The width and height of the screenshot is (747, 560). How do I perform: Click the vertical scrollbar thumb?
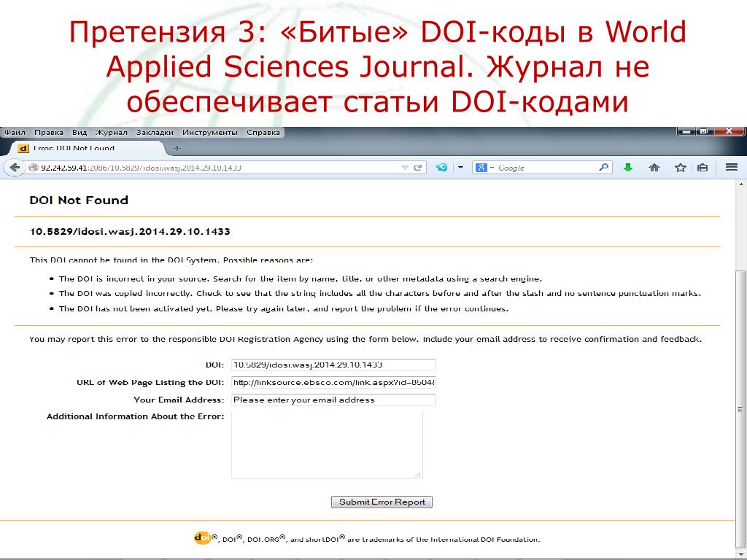(x=741, y=410)
